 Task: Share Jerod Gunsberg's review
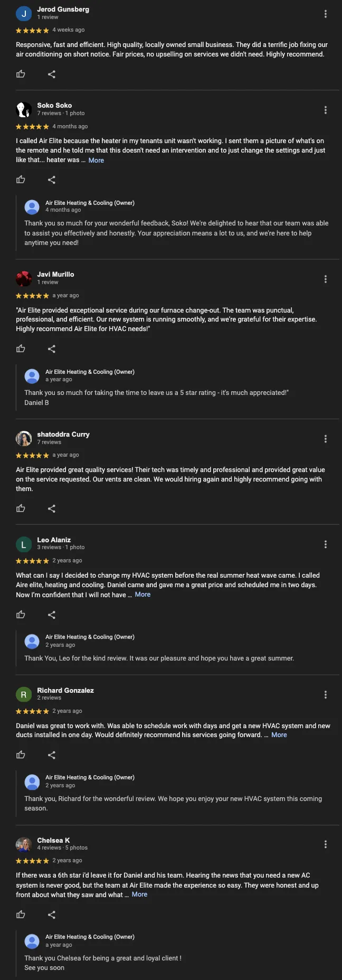pyautogui.click(x=51, y=74)
